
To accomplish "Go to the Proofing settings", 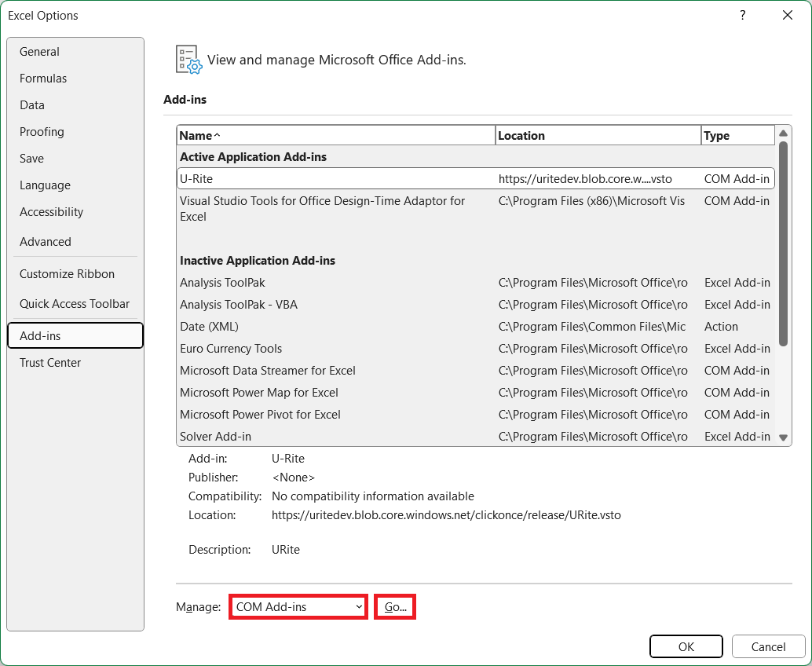I will [x=42, y=131].
